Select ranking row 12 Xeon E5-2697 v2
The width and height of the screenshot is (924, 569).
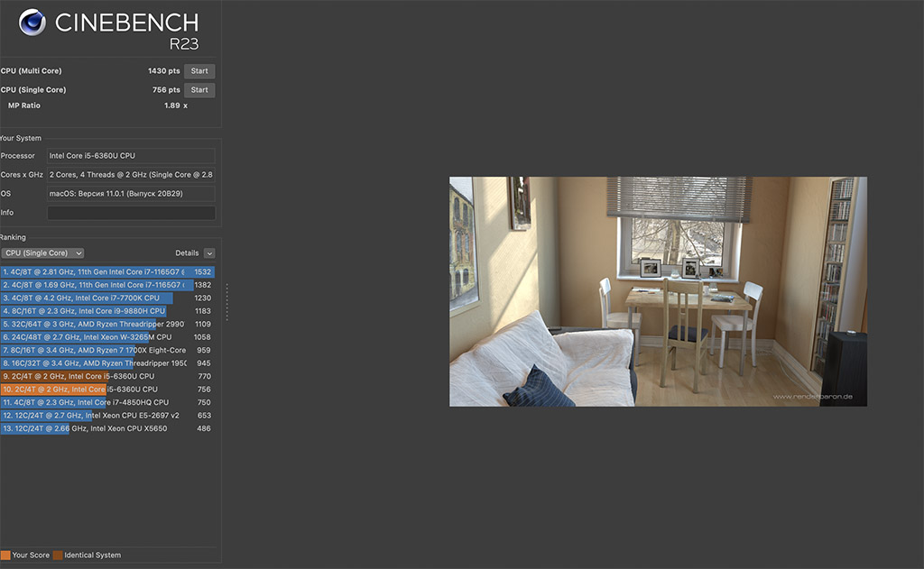click(x=107, y=416)
